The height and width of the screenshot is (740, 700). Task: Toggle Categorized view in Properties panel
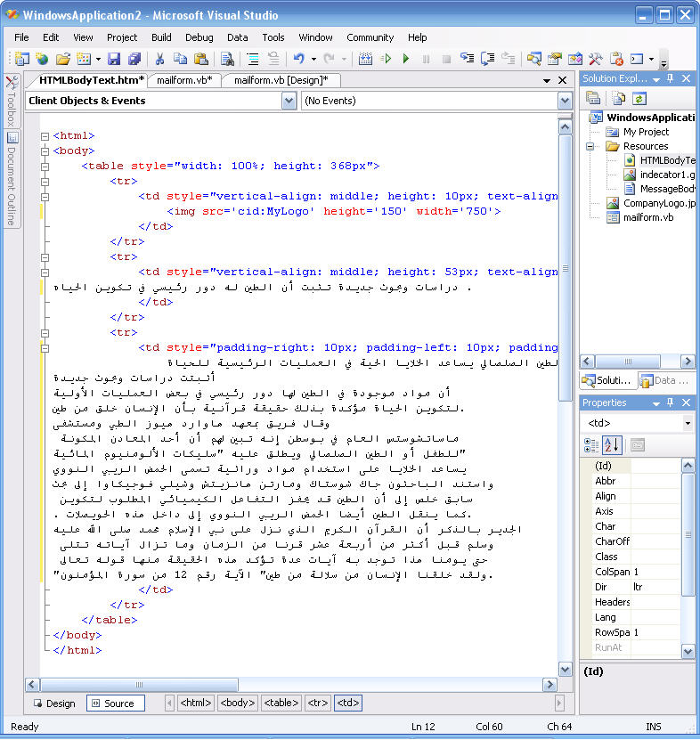(x=593, y=444)
